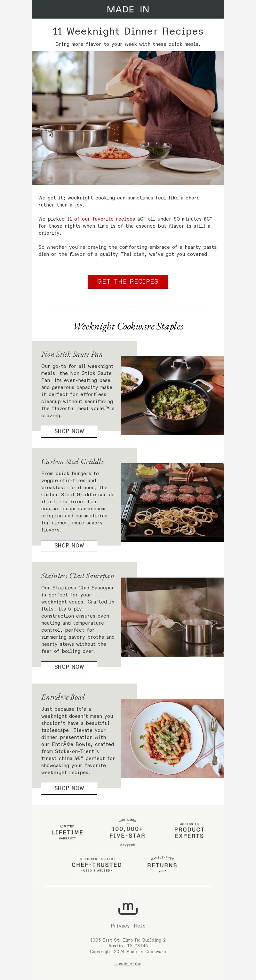This screenshot has height=980, width=256.
Task: Click the 100,000+ Five-Star Reviews badge
Action: click(127, 832)
